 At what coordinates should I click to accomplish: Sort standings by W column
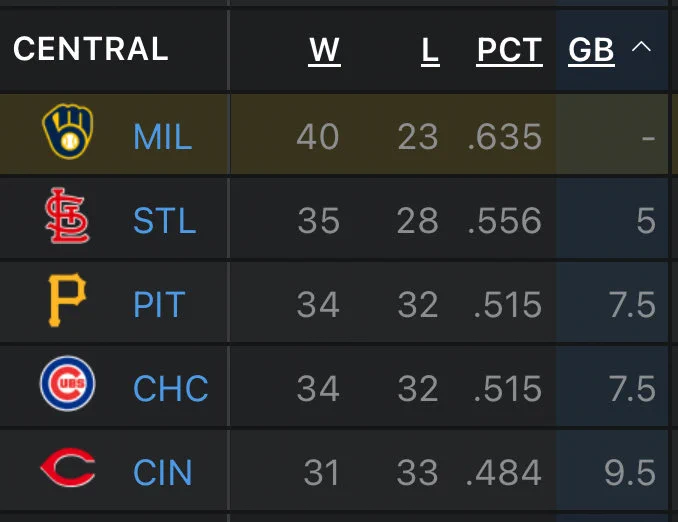tap(324, 50)
